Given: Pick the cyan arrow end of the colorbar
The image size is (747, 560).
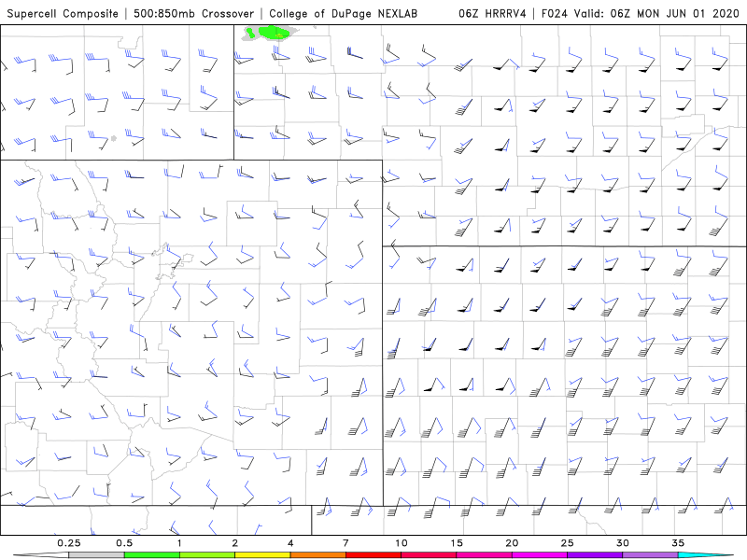Looking at the screenshot, I should pos(705,555).
